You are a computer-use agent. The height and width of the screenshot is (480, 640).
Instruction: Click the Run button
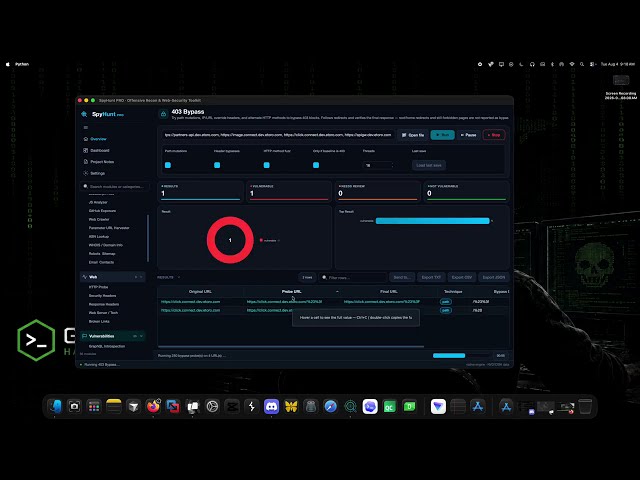pyautogui.click(x=442, y=135)
